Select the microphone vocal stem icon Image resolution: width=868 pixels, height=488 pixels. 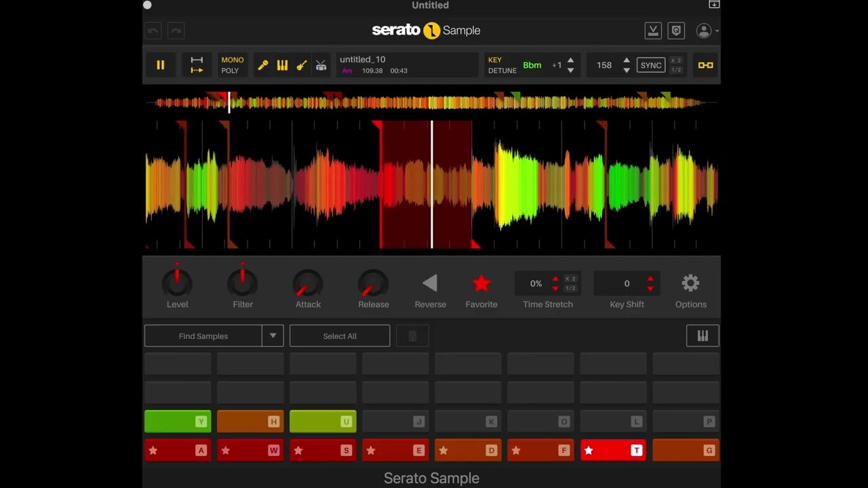pos(263,65)
